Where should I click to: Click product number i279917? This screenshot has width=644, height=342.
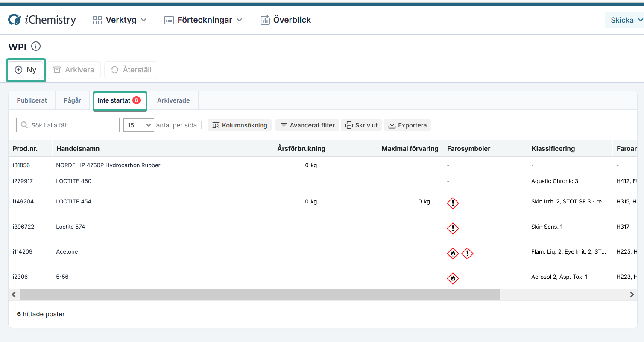point(23,181)
